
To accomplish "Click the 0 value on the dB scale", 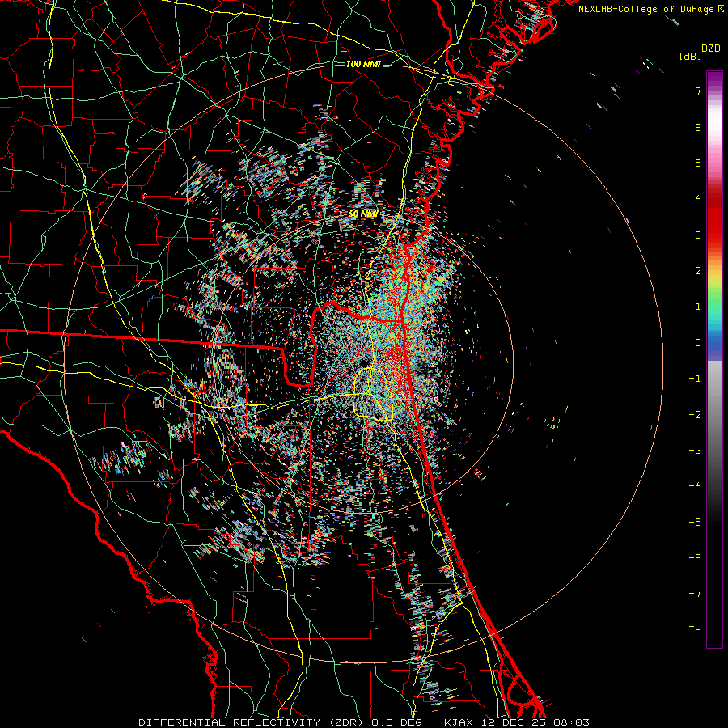I will click(698, 343).
